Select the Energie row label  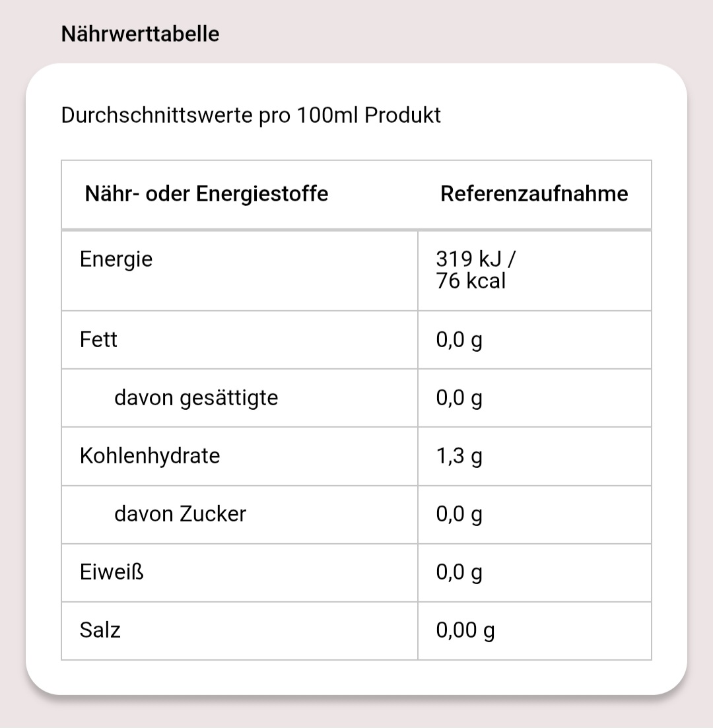pos(116,259)
